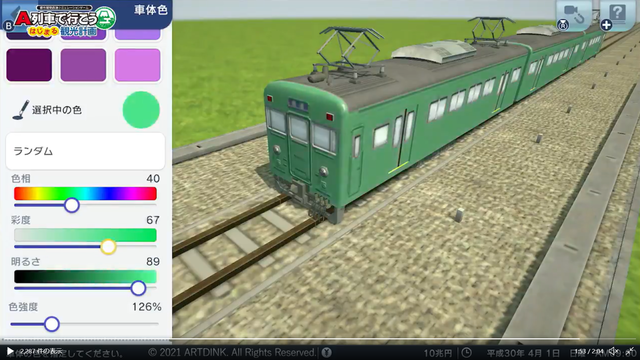Pick the medium purple color swatch
This screenshot has width=640, height=360.
click(83, 65)
